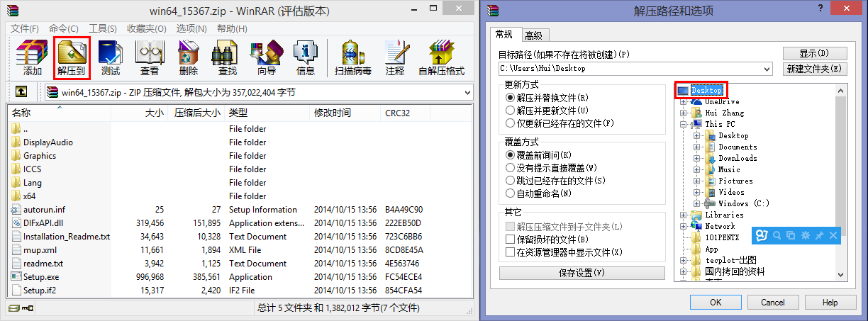This screenshot has width=868, height=321.
Task: Click the 保存设置(V) button
Action: 582,273
